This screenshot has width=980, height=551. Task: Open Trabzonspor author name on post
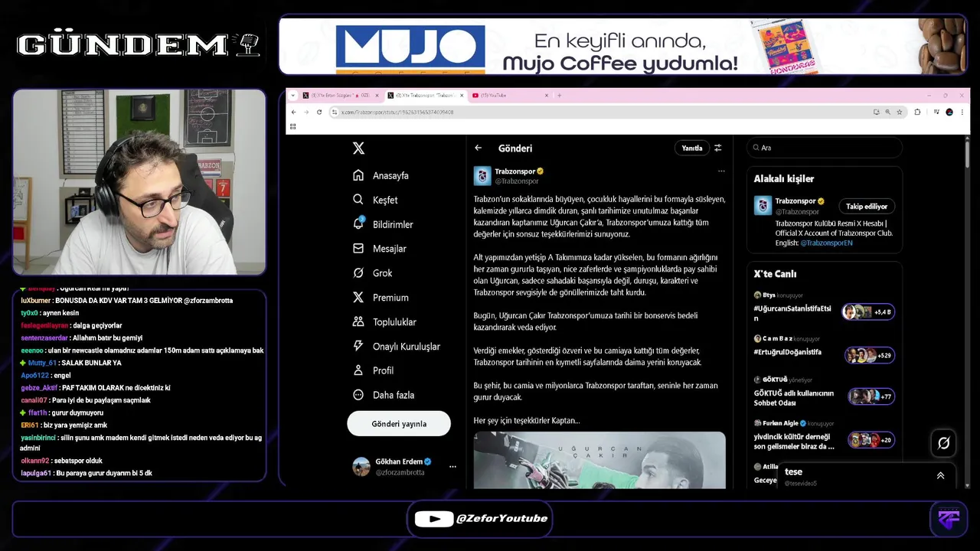point(515,171)
